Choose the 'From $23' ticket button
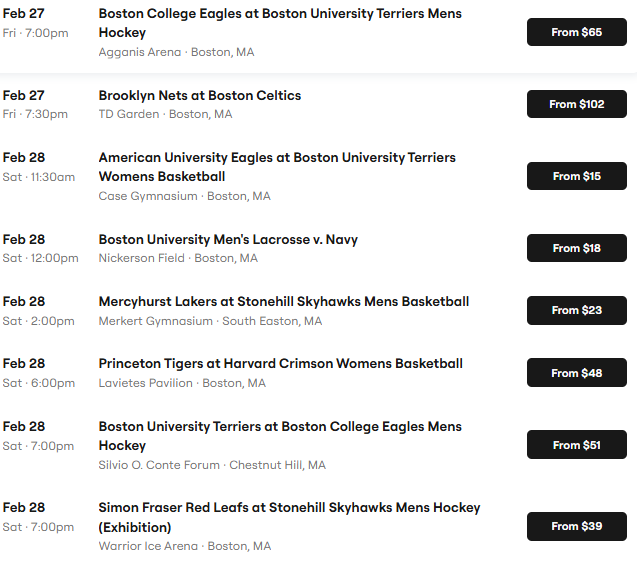 click(x=576, y=310)
